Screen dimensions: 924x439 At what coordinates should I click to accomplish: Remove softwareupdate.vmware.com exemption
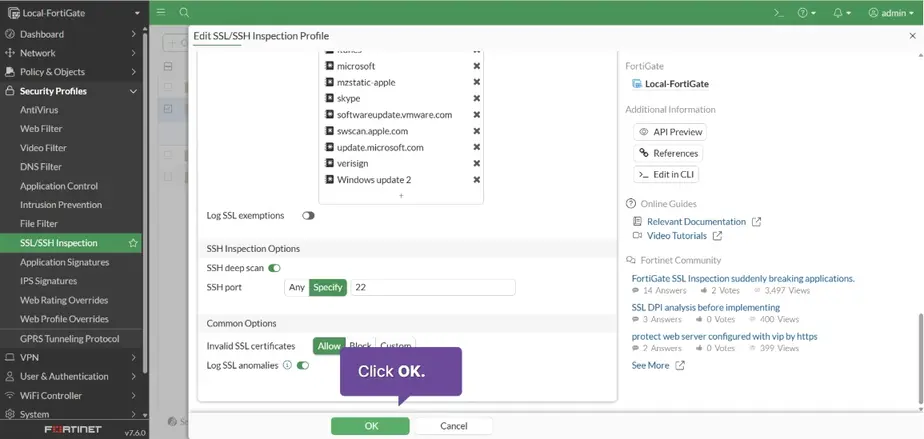point(477,115)
